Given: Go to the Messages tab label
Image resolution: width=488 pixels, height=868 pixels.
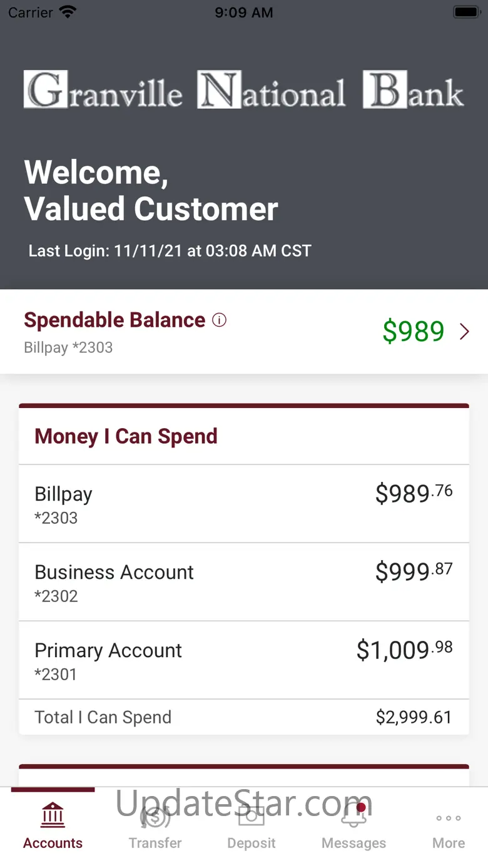Looking at the screenshot, I should tap(353, 843).
